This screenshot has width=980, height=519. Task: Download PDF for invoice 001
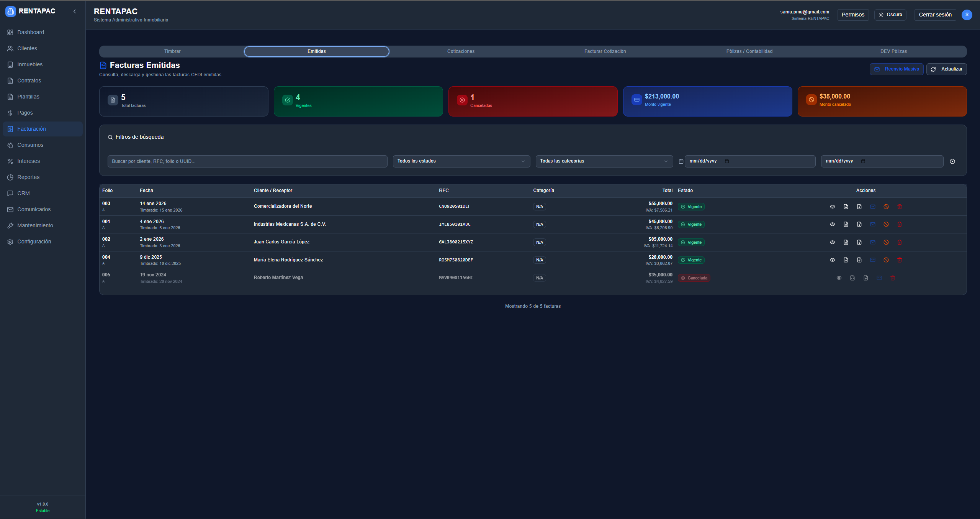pos(859,224)
